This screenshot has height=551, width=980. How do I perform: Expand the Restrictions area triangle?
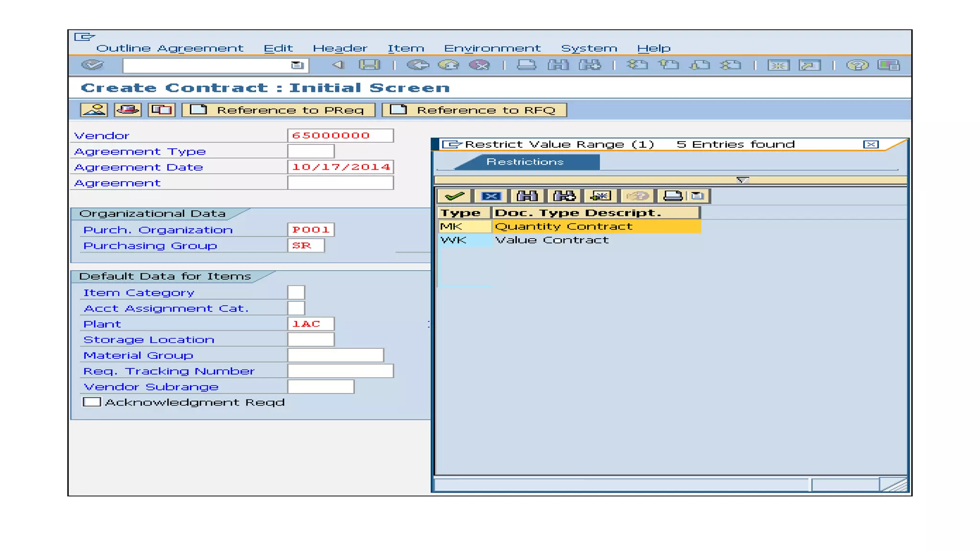point(742,180)
